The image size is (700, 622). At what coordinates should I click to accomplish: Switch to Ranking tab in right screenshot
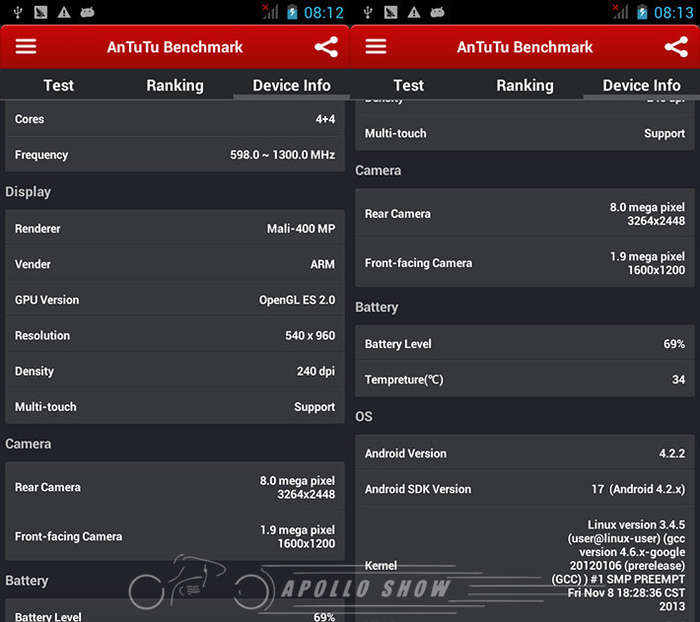525,85
